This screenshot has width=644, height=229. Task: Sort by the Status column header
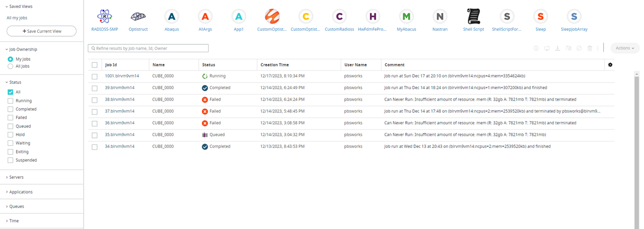(208, 65)
